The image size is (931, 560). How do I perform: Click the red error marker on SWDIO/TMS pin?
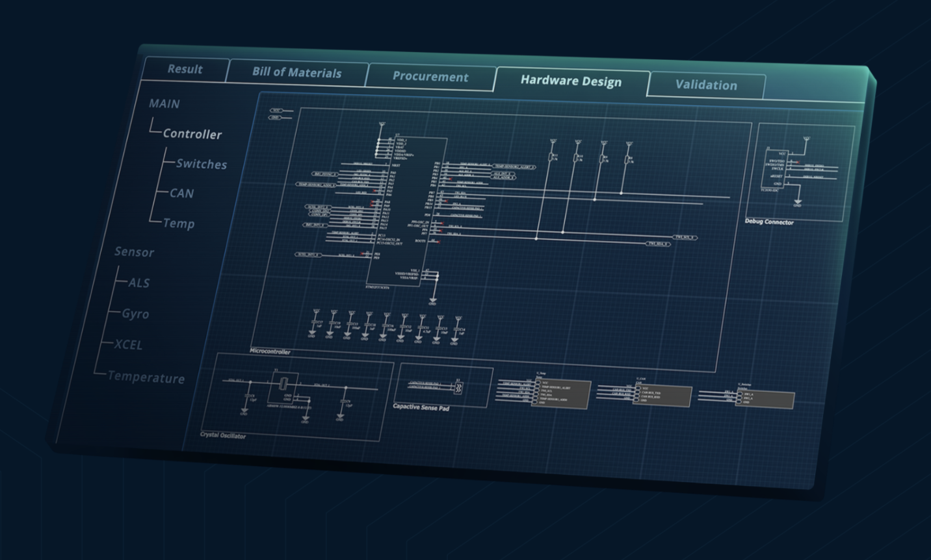[x=798, y=162]
